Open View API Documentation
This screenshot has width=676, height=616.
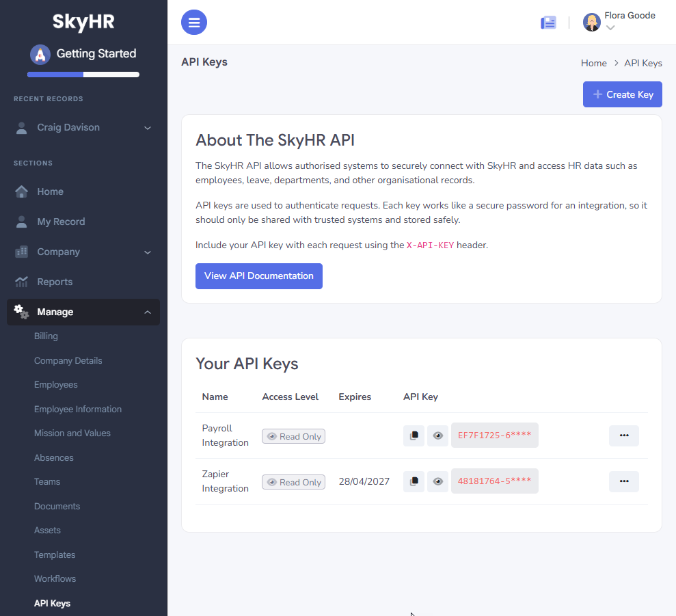pyautogui.click(x=258, y=276)
